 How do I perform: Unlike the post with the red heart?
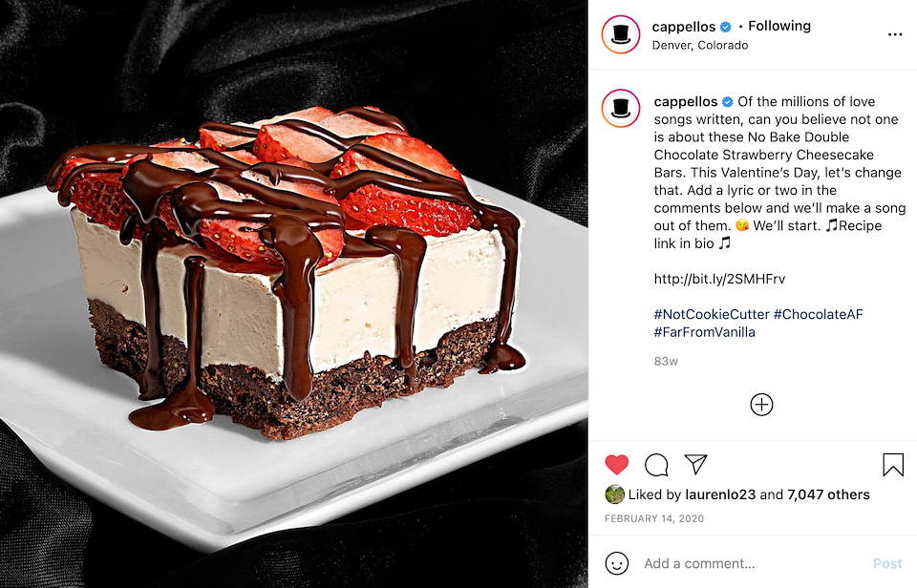pos(616,465)
